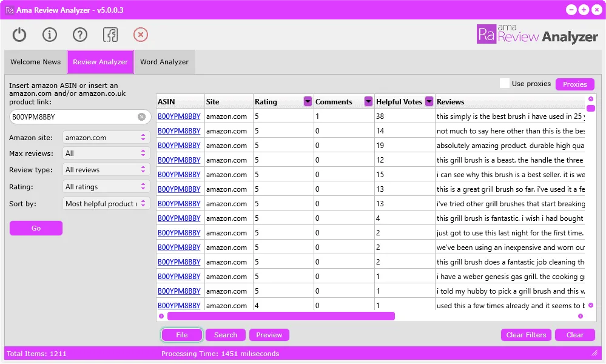Click the vertical scrollbar thumb
606x364 pixels.
point(591,108)
